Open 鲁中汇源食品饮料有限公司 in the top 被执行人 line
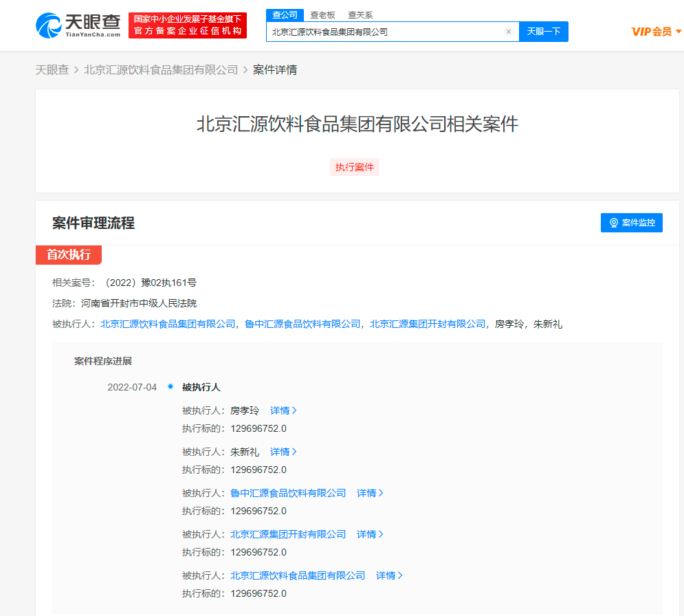 tap(302, 324)
